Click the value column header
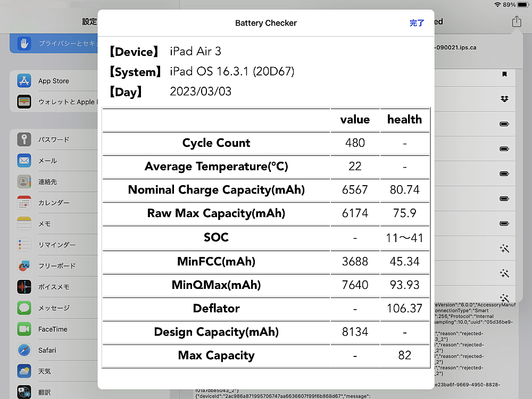The width and height of the screenshot is (532, 399). click(355, 119)
